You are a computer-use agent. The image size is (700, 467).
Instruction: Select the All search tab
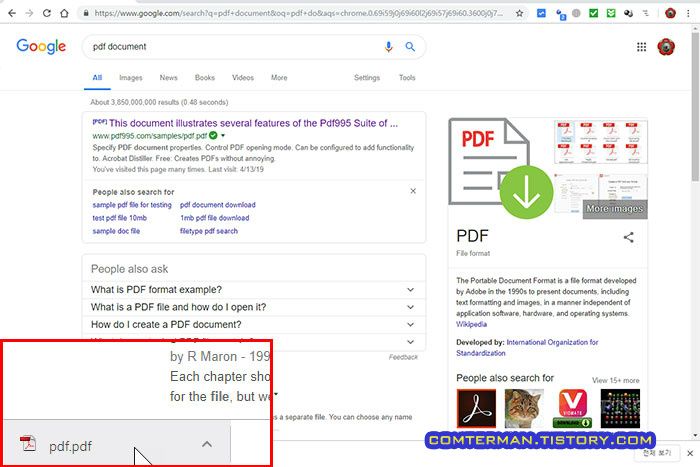point(97,78)
